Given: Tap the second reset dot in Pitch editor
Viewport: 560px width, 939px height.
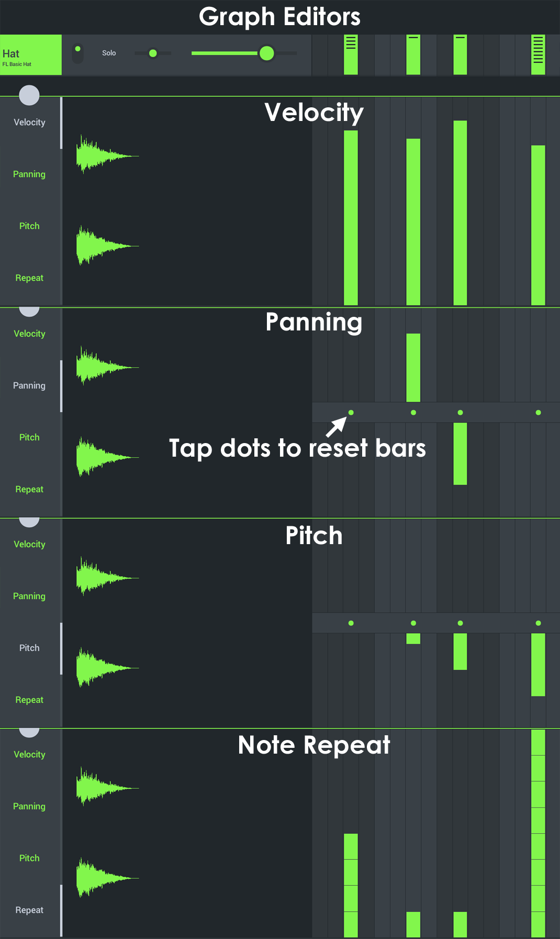Looking at the screenshot, I should [x=413, y=623].
